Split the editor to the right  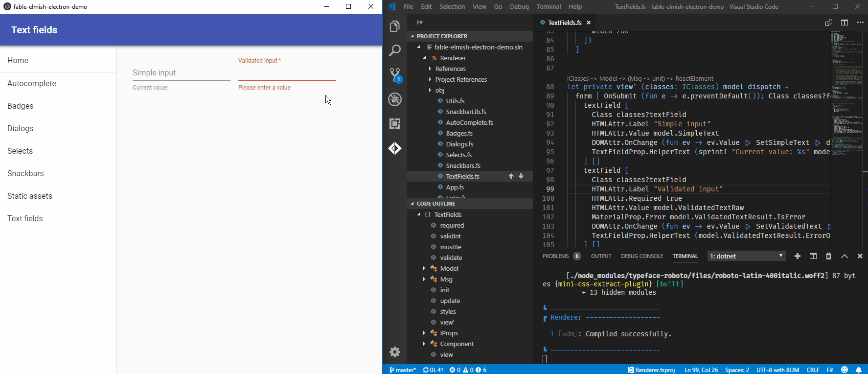tap(845, 23)
